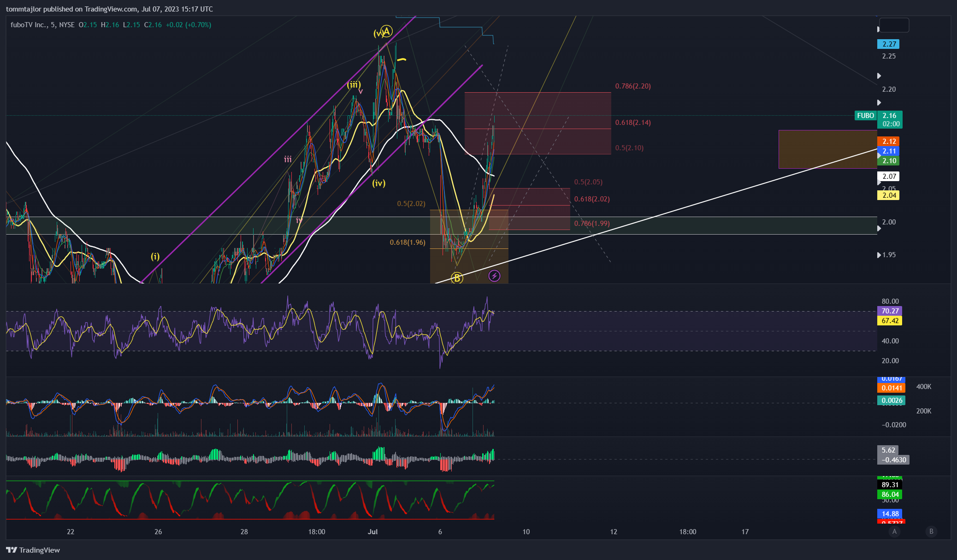The width and height of the screenshot is (957, 560).
Task: Select the white 2.07 price label
Action: [888, 177]
